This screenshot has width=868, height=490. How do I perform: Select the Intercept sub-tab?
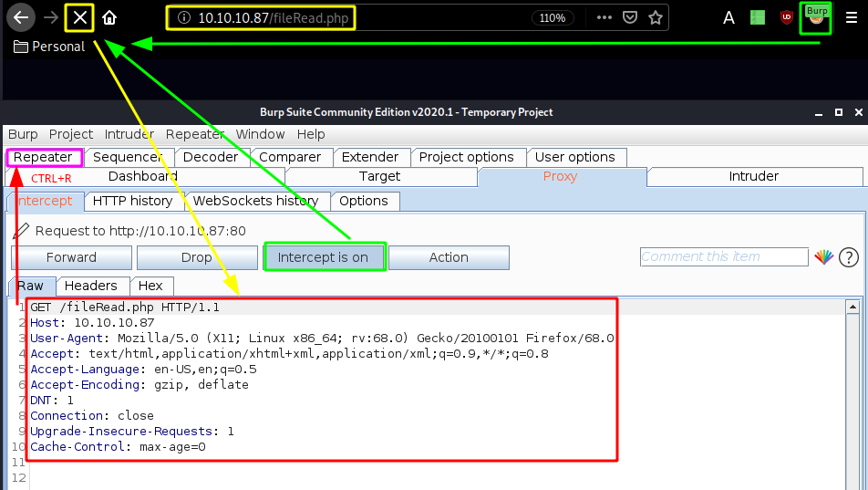[45, 202]
